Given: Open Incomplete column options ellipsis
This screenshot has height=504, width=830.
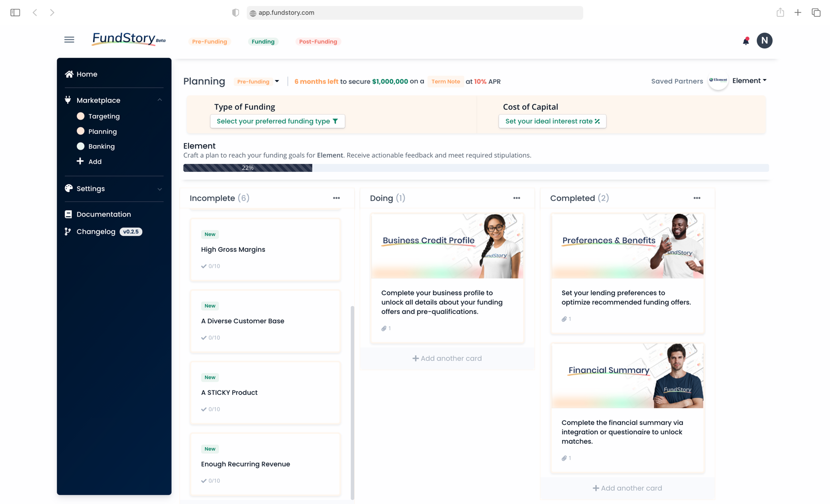Looking at the screenshot, I should pos(336,198).
